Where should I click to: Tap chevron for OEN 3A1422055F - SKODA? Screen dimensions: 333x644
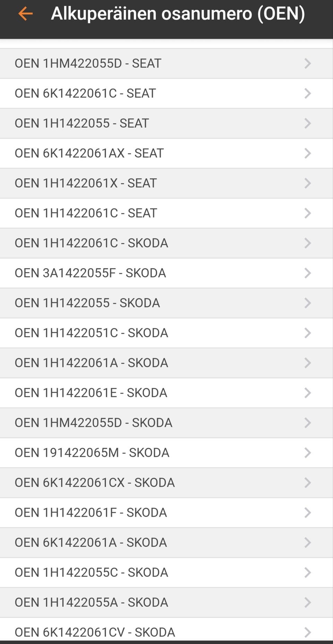307,273
